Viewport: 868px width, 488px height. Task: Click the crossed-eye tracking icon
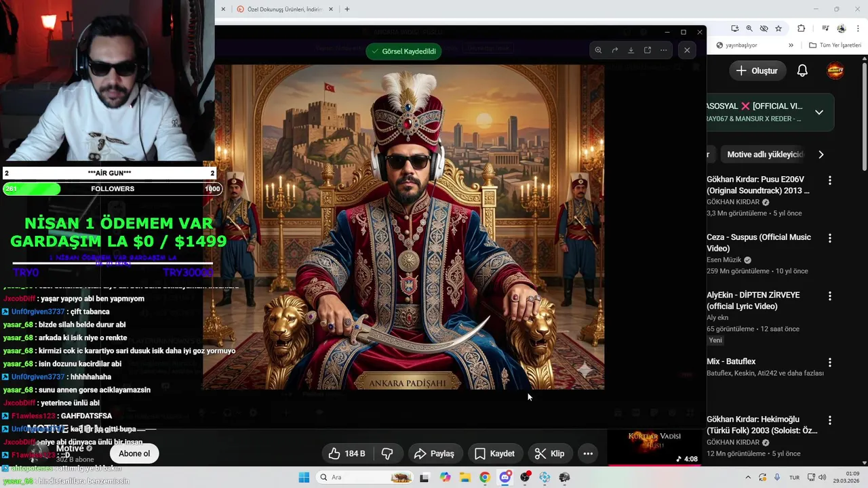tap(764, 28)
